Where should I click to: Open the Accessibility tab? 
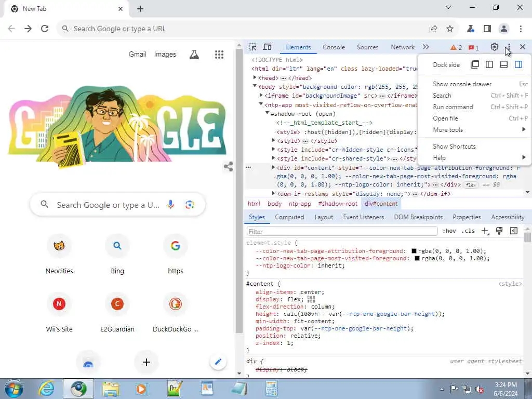(508, 217)
